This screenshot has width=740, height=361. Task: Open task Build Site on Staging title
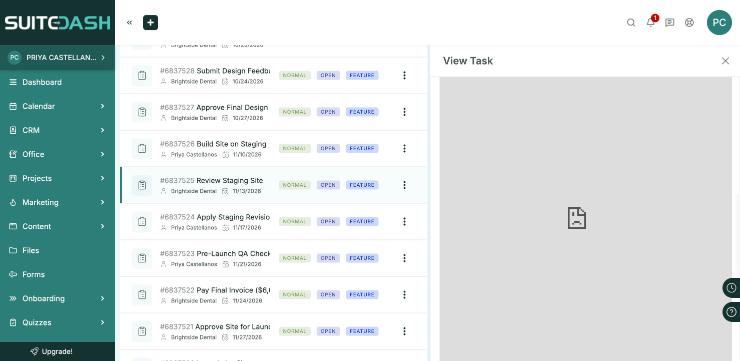pyautogui.click(x=231, y=144)
